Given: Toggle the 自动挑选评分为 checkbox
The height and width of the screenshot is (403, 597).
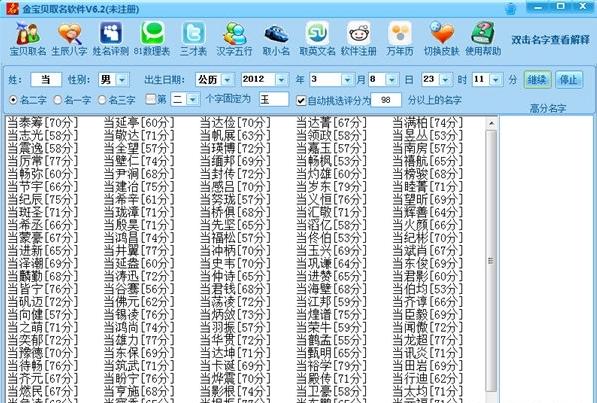Looking at the screenshot, I should point(301,101).
